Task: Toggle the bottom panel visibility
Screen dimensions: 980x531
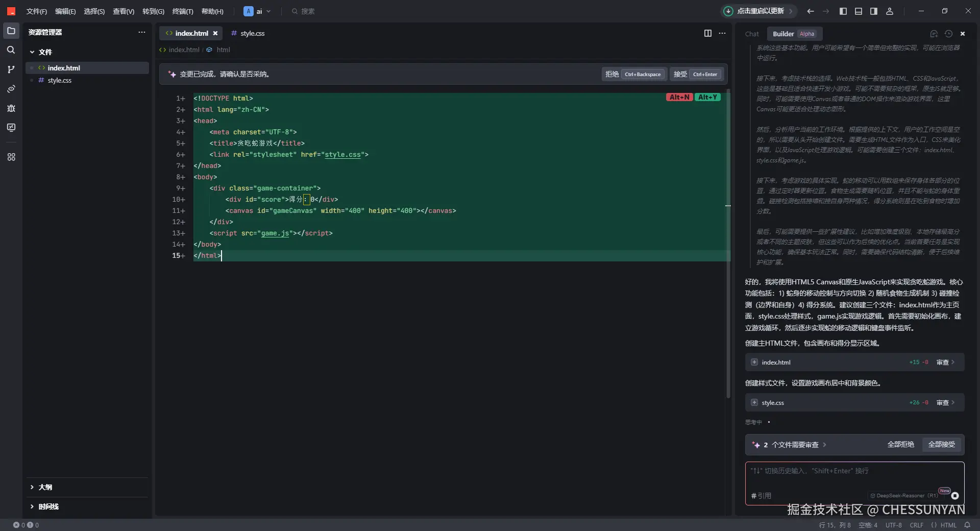Action: pyautogui.click(x=859, y=11)
